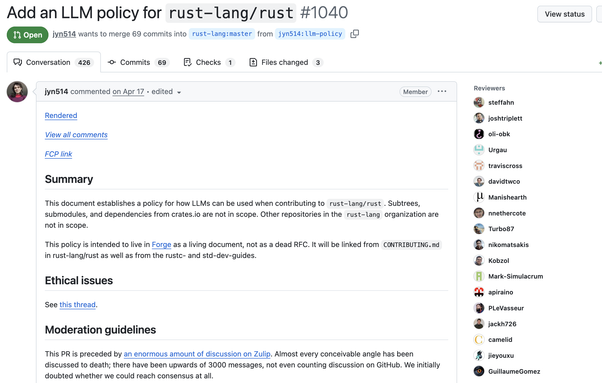
Task: Click Manishearth's reviewer avatar
Action: (x=479, y=197)
